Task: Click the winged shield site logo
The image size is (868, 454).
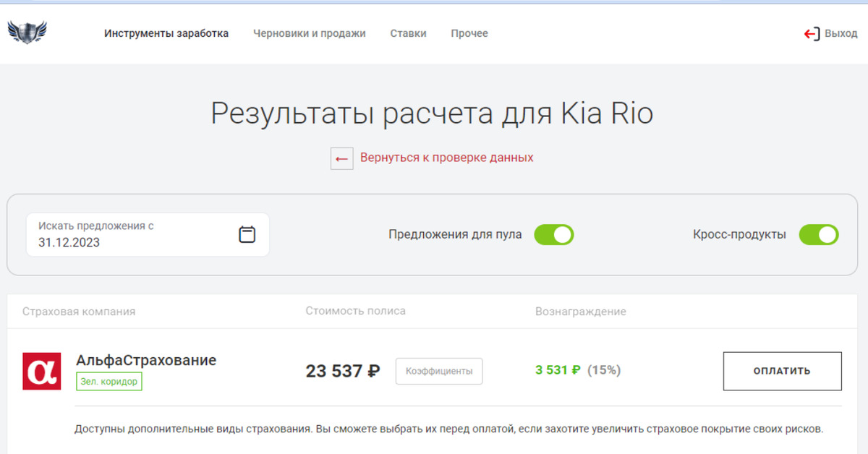Action: coord(27,33)
